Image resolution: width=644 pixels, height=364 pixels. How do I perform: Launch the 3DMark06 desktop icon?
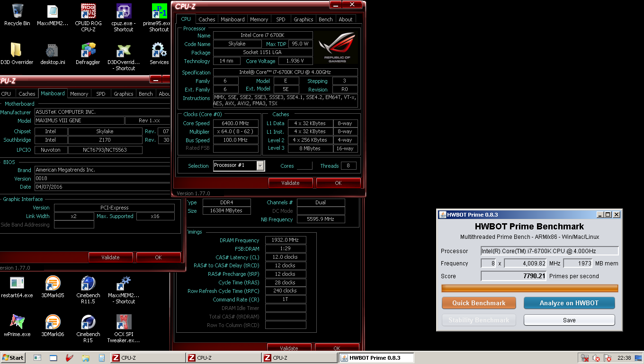point(53,326)
